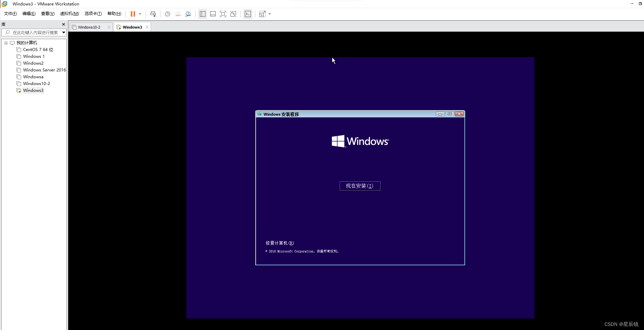This screenshot has height=330, width=644.
Task: Send Ctrl+Alt+Del to the virtual machine
Action: coord(153,14)
